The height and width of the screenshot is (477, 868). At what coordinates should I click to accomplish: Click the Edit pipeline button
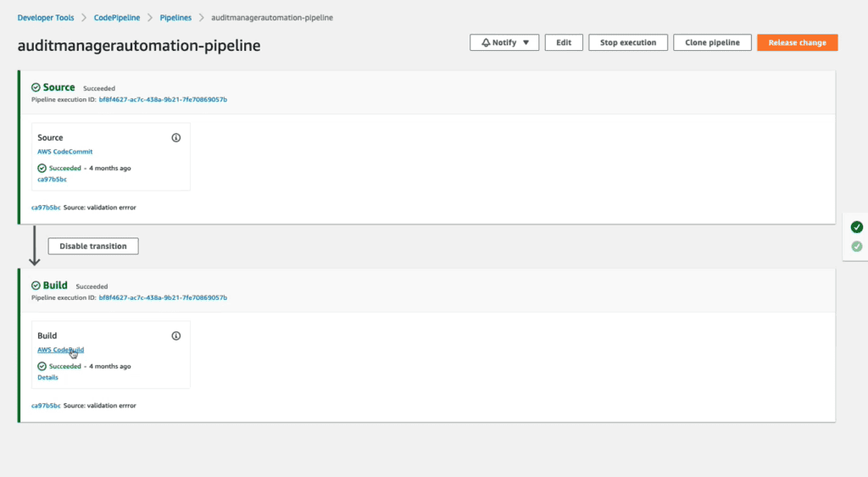click(564, 42)
